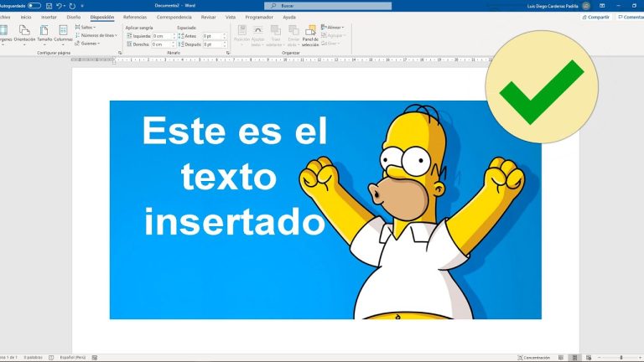Expand the Guiones hyphenation dropdown
Viewport: 644px width, 362px height.
[87, 44]
